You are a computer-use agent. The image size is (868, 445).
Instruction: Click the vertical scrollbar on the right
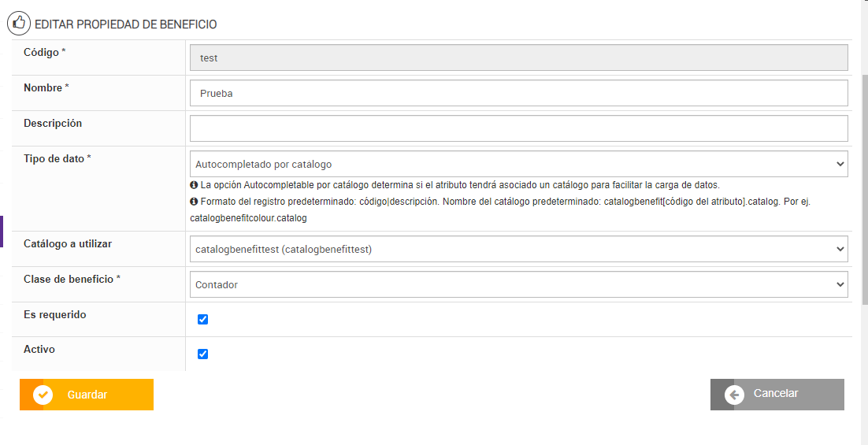click(864, 189)
